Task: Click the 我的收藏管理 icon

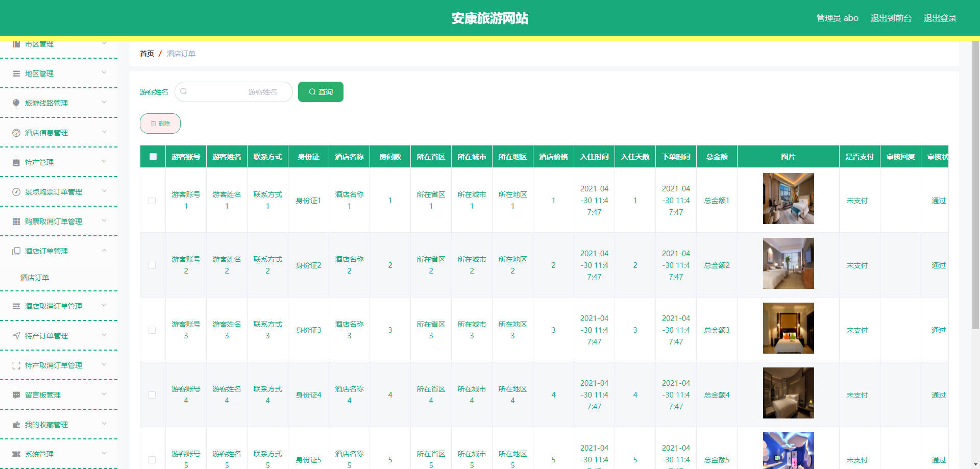Action: pos(16,425)
